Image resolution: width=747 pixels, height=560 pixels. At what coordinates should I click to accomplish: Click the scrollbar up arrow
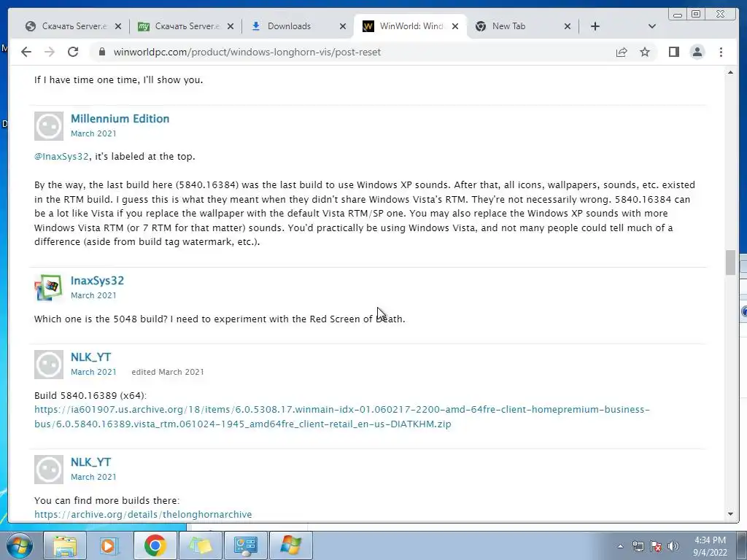[x=730, y=72]
